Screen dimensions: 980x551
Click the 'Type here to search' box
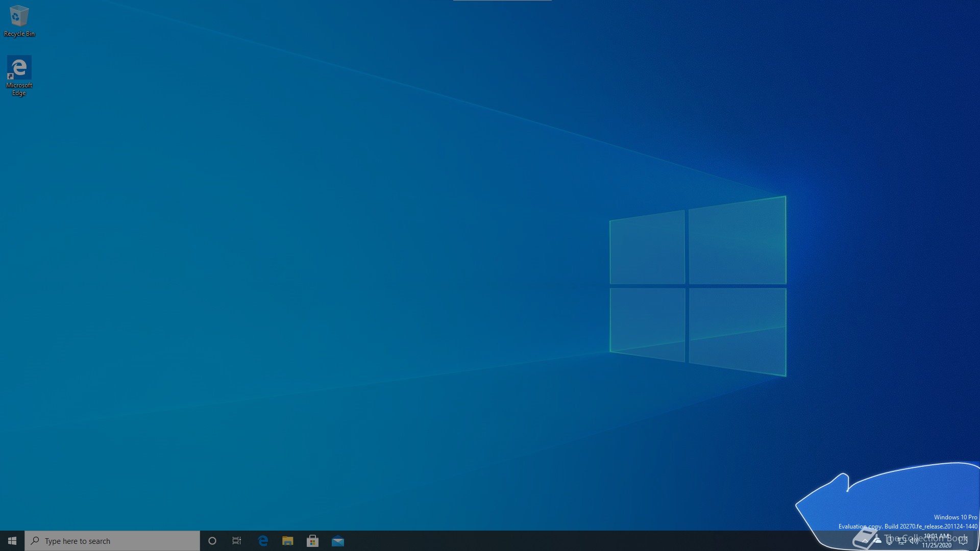[112, 541]
